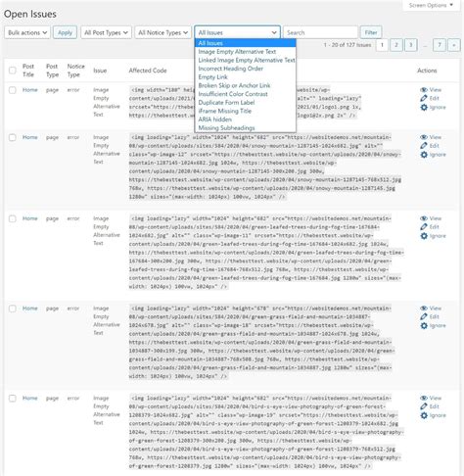Open the Bulk actions dropdown

tap(27, 32)
